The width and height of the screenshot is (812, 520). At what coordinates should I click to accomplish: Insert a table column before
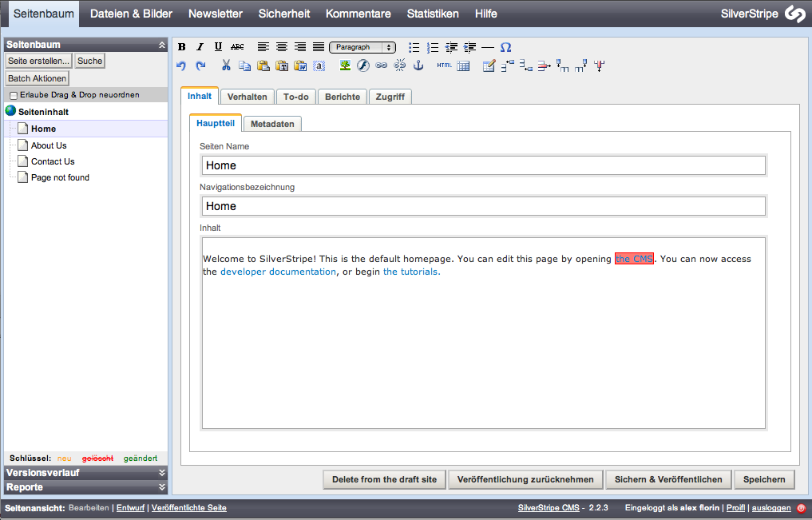tap(562, 65)
